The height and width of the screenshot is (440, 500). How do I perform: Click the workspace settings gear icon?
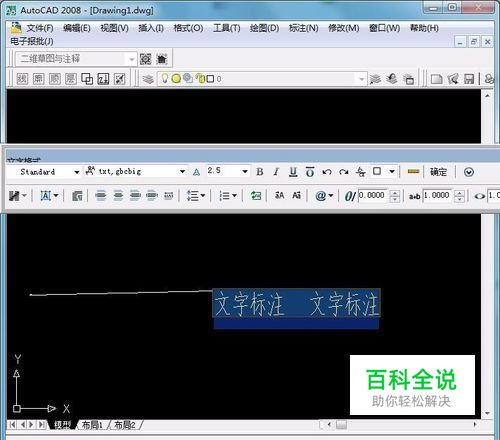click(x=146, y=59)
